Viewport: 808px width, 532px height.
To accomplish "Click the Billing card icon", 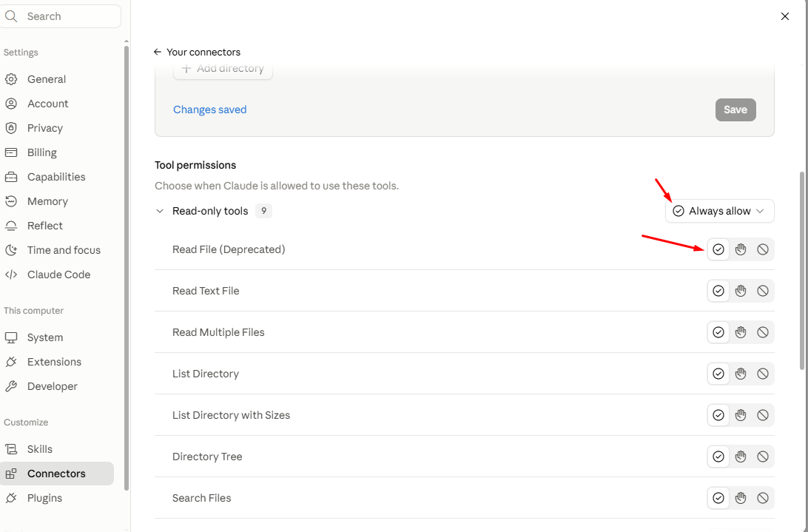I will pyautogui.click(x=11, y=152).
